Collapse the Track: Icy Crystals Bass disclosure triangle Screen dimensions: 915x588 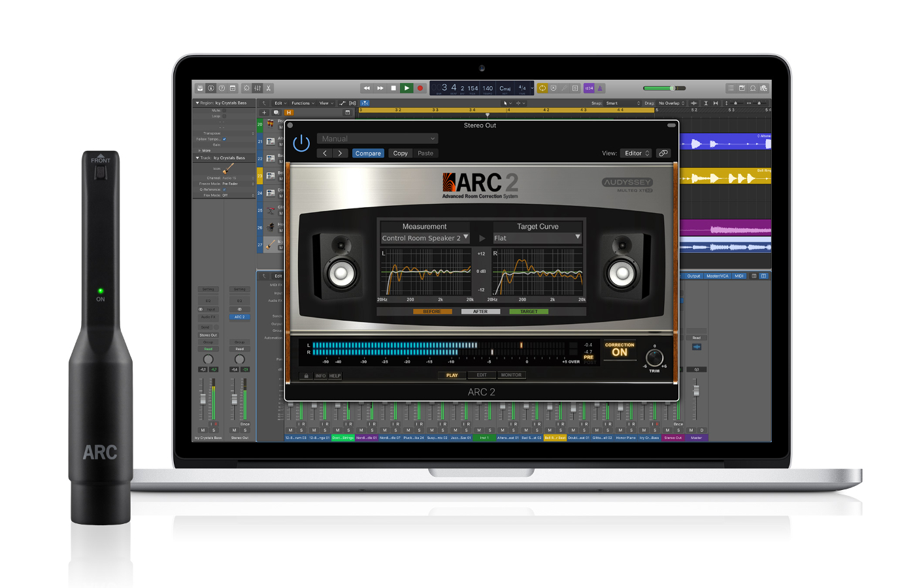click(x=197, y=158)
